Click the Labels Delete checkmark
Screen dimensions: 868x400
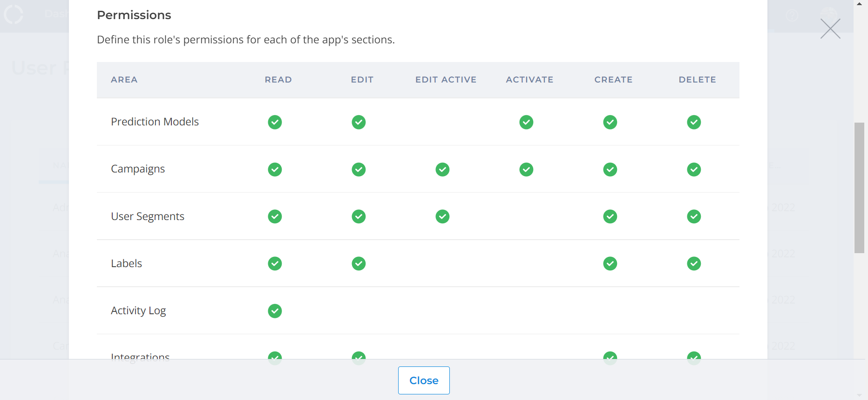click(x=694, y=263)
